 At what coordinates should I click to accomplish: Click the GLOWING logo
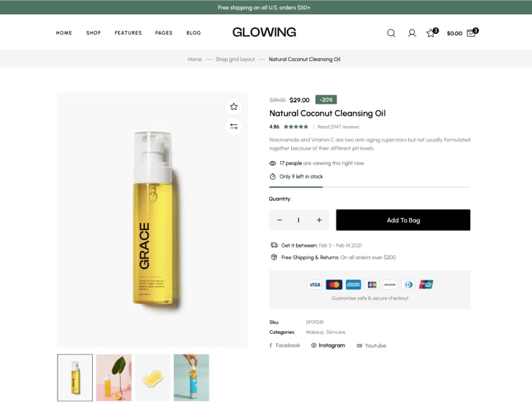point(264,32)
